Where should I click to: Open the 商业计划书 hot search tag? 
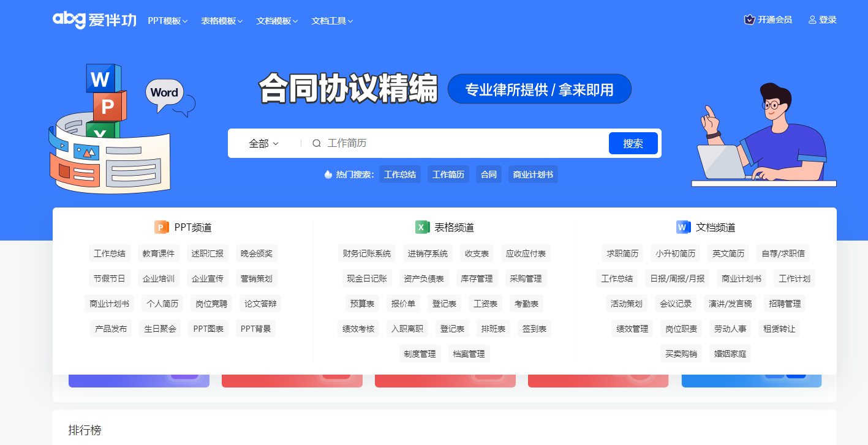click(x=532, y=174)
